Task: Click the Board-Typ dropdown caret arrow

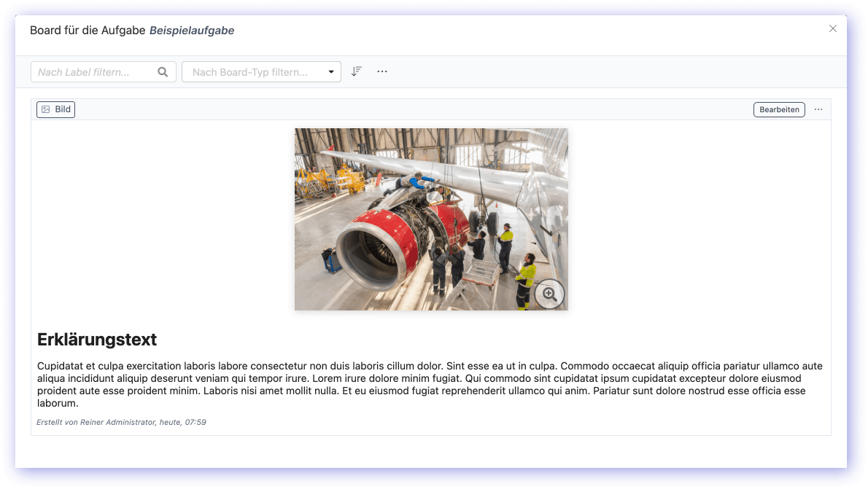Action: click(331, 72)
